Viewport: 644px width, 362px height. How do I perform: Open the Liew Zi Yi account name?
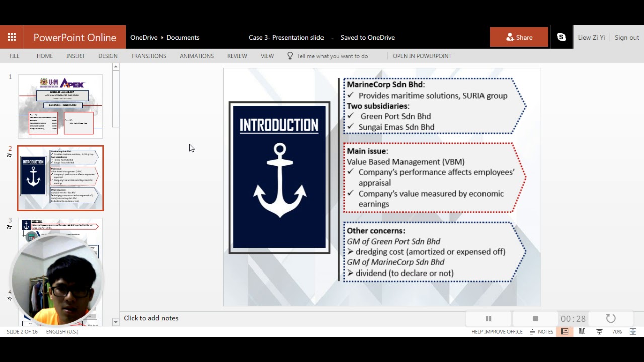click(x=591, y=37)
